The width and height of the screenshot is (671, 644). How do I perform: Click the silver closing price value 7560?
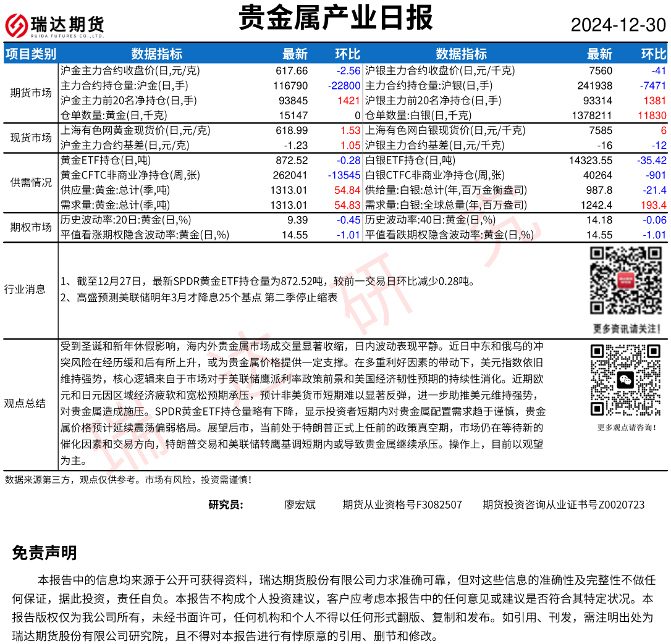click(x=601, y=70)
